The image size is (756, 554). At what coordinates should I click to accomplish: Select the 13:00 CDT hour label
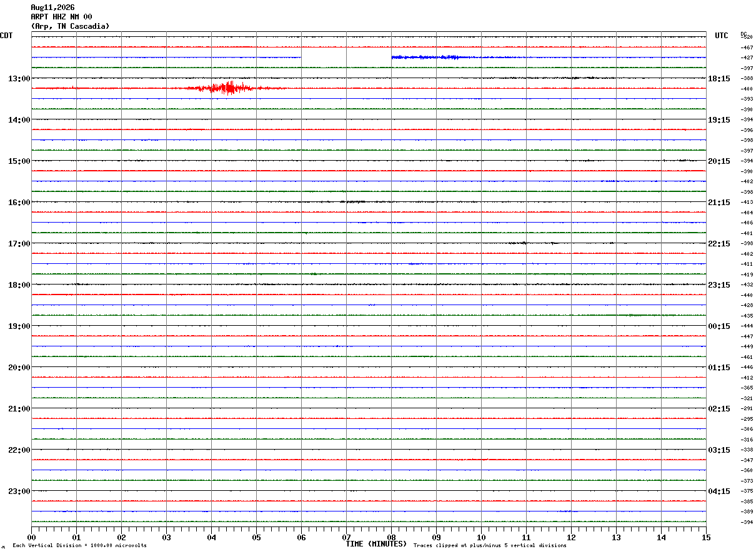tap(19, 79)
